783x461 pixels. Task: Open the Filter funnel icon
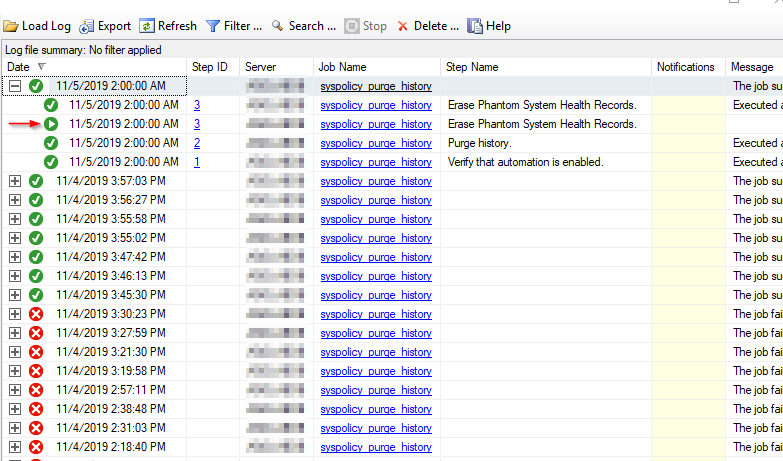(x=213, y=26)
